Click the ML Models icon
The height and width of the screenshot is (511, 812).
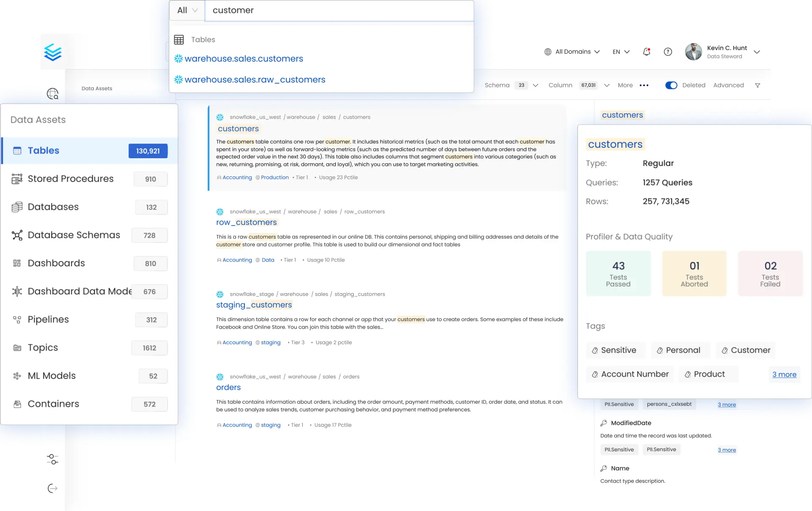pos(17,376)
